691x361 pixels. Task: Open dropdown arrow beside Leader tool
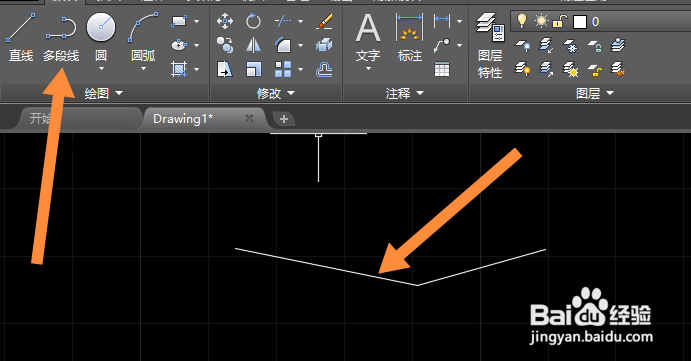point(460,45)
